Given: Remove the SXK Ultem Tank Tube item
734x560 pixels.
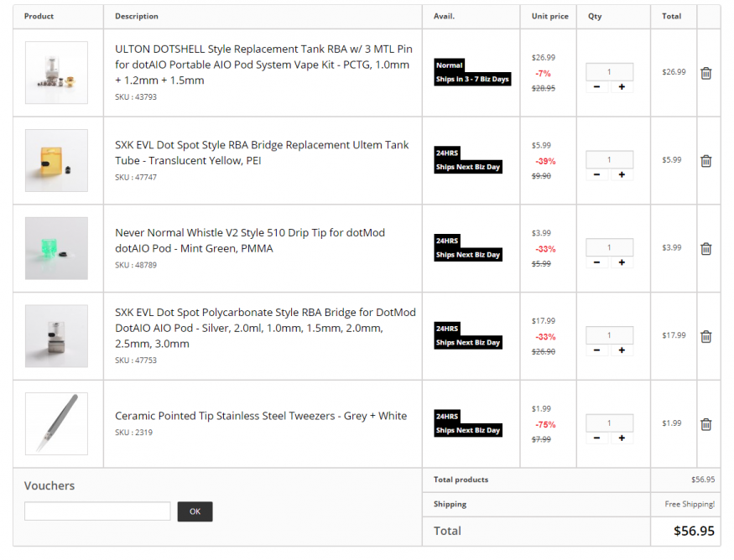Looking at the screenshot, I should [x=706, y=161].
